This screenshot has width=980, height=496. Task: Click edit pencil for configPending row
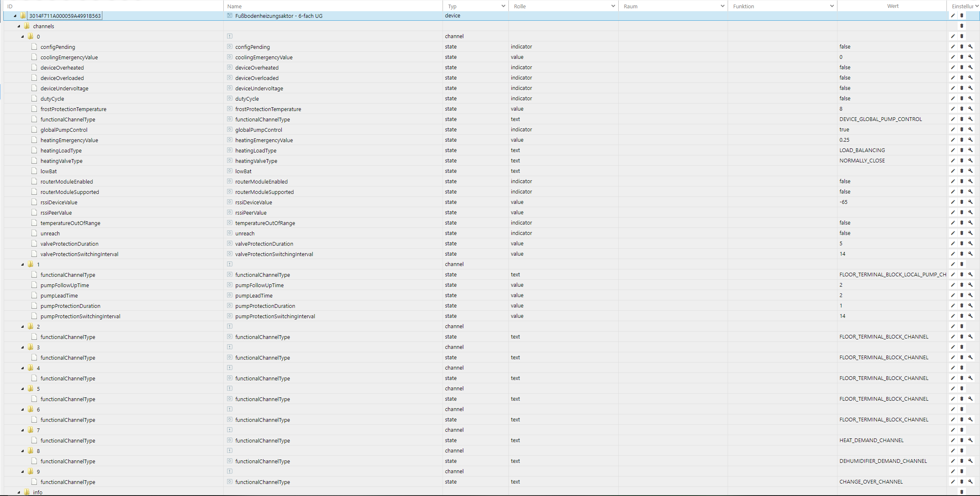(953, 46)
